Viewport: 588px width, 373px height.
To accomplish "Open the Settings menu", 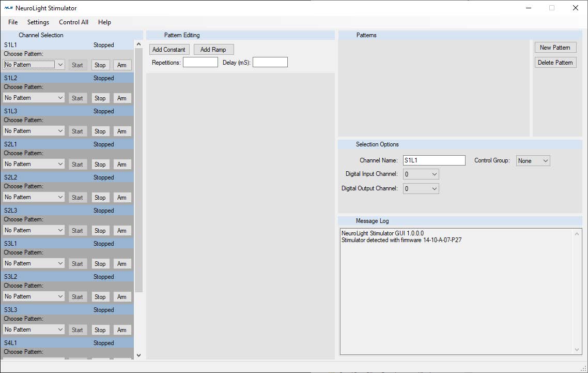I will click(x=38, y=22).
